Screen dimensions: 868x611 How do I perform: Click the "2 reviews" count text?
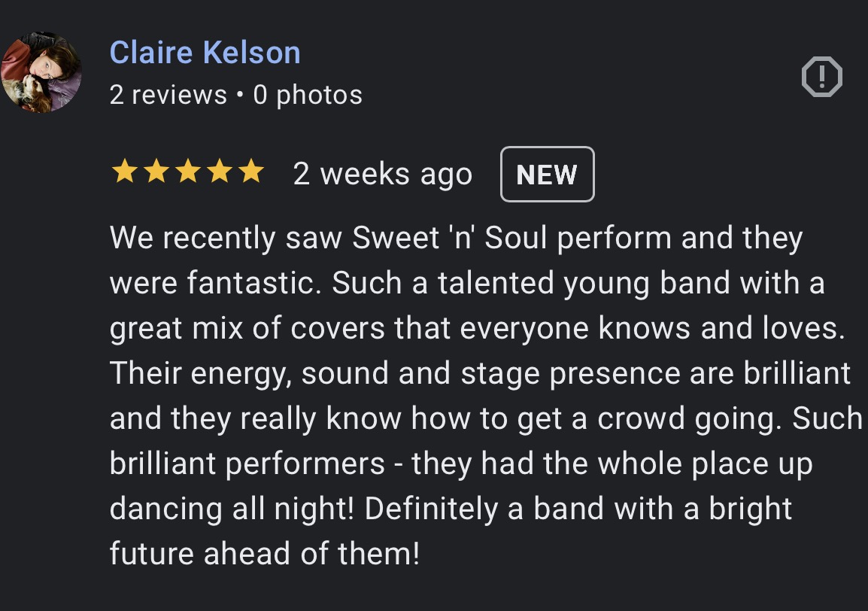(168, 96)
